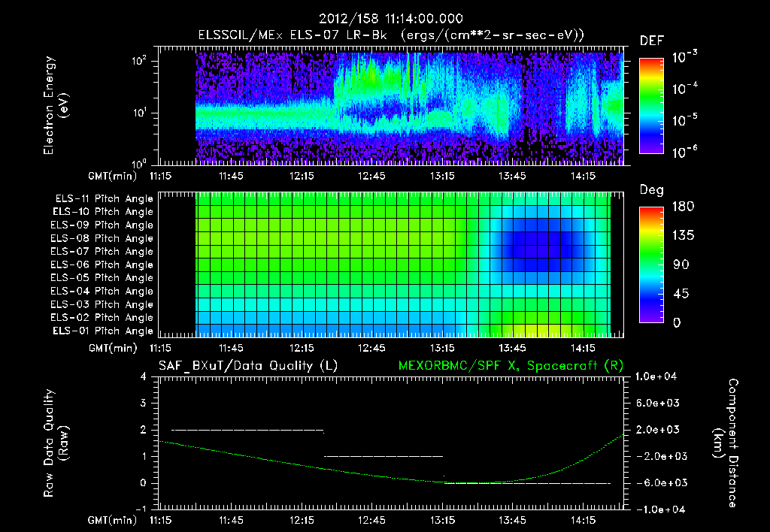Click the 14:15 tick label under bottom plot

point(583,520)
